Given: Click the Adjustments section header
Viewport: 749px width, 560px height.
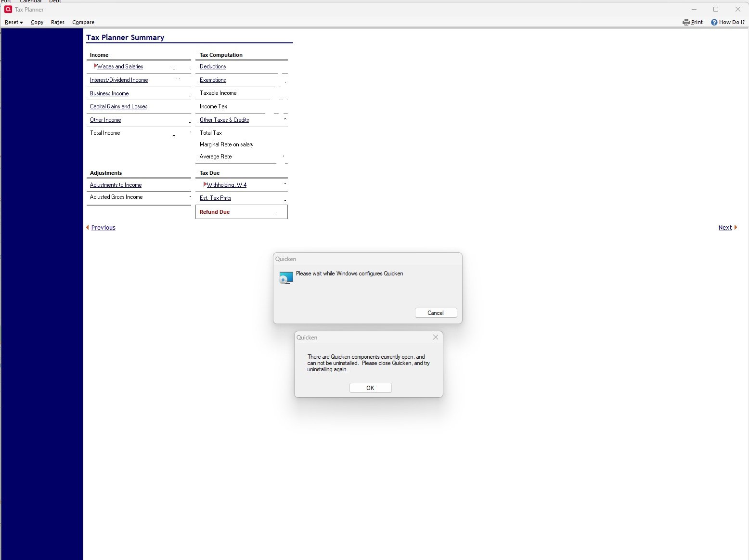Looking at the screenshot, I should click(106, 173).
